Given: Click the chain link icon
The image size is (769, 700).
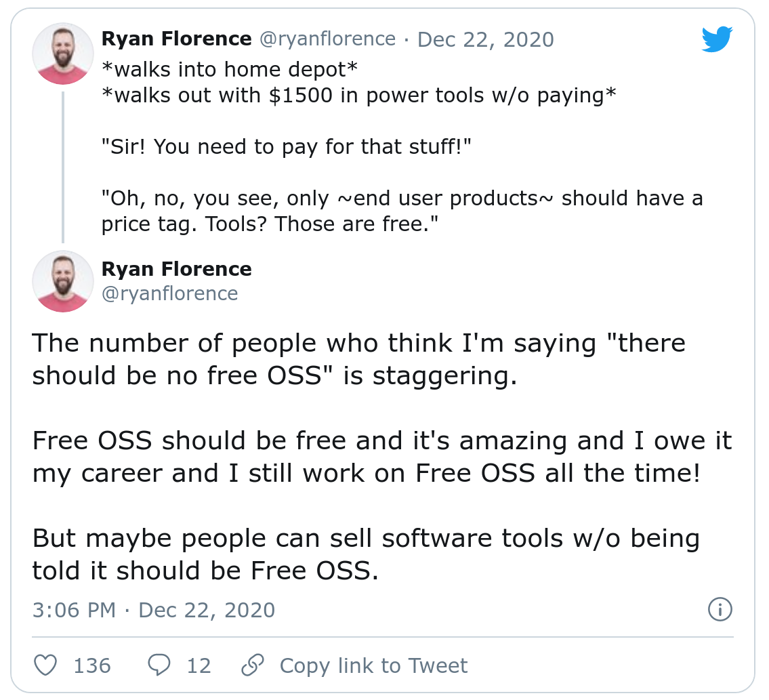Looking at the screenshot, I should tap(252, 665).
